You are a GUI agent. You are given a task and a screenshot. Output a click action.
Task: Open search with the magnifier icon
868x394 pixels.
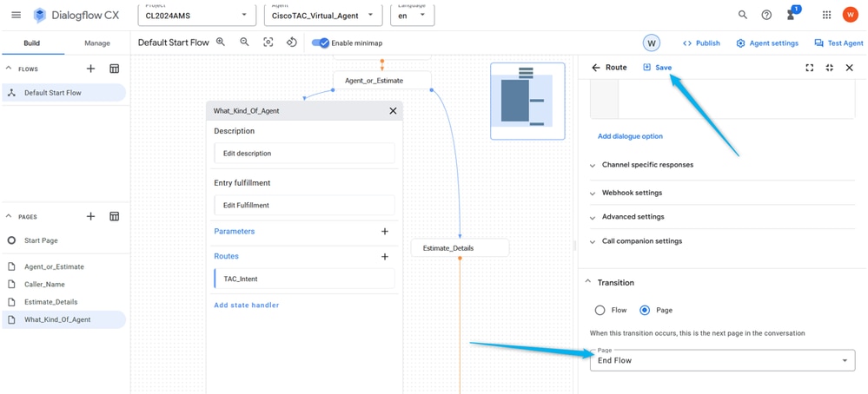point(743,15)
